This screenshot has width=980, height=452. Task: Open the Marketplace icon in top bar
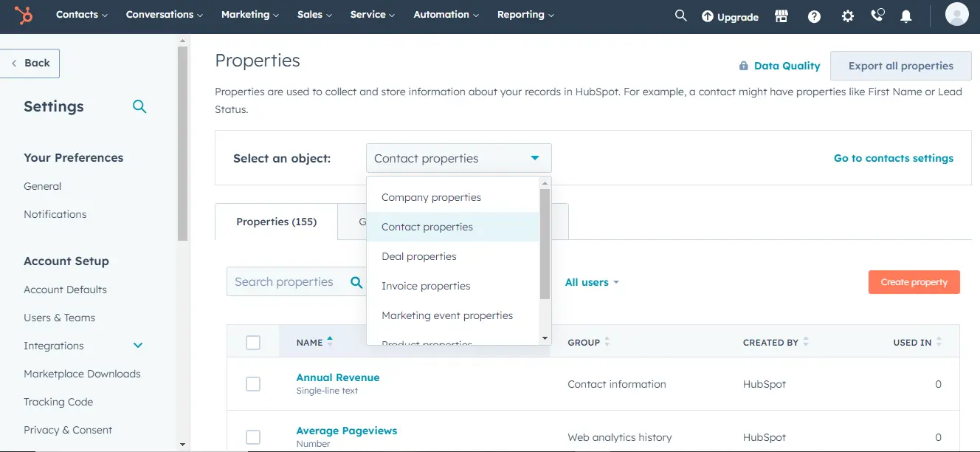tap(781, 16)
